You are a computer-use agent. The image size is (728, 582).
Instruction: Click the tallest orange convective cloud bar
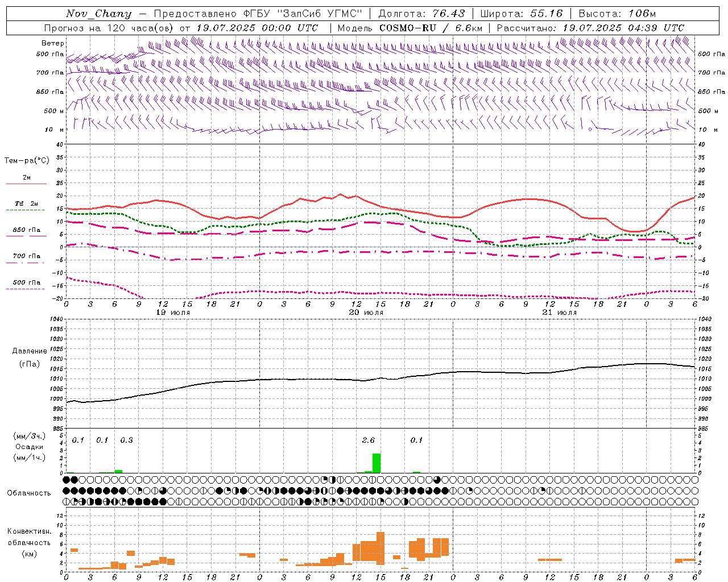380,548
